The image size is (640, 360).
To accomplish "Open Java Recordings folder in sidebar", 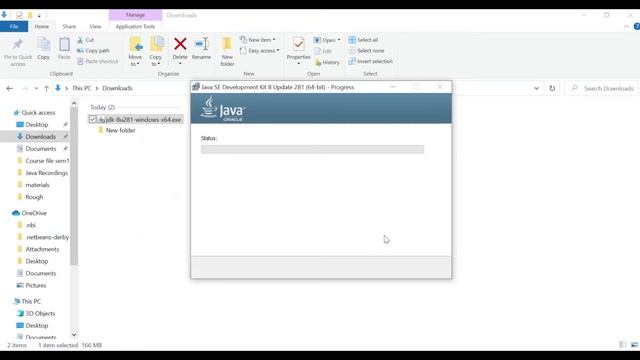I will (47, 173).
